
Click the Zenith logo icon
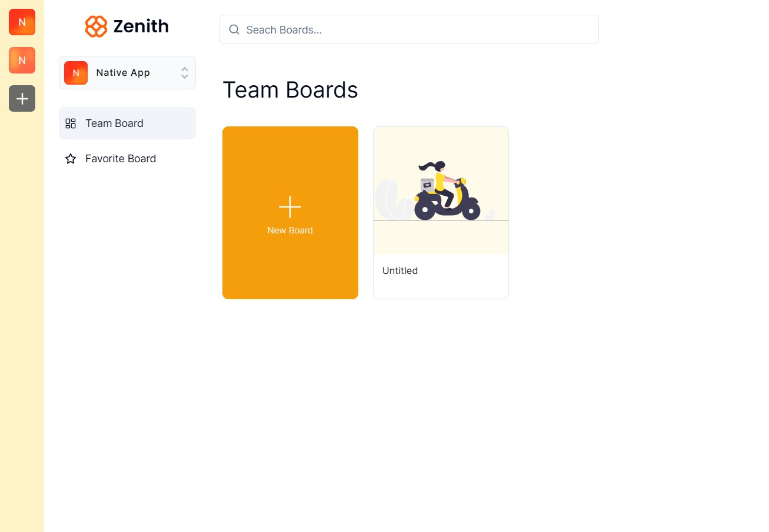(x=96, y=26)
